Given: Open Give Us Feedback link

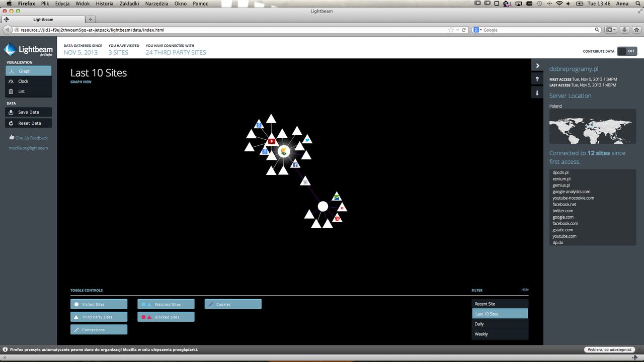Looking at the screenshot, I should (x=31, y=138).
